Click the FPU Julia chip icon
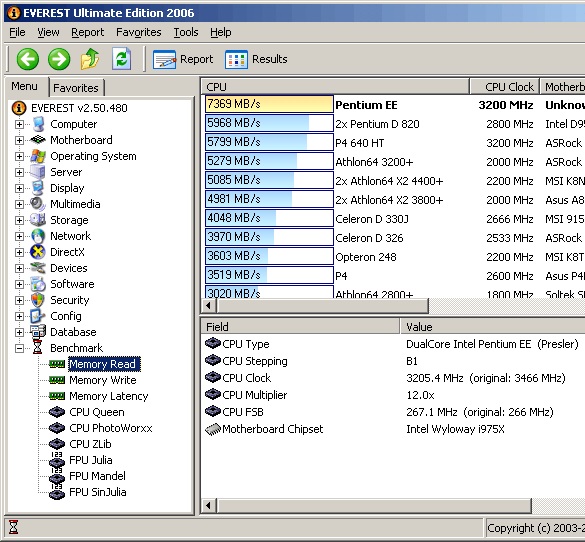Image resolution: width=585 pixels, height=542 pixels. tap(57, 460)
